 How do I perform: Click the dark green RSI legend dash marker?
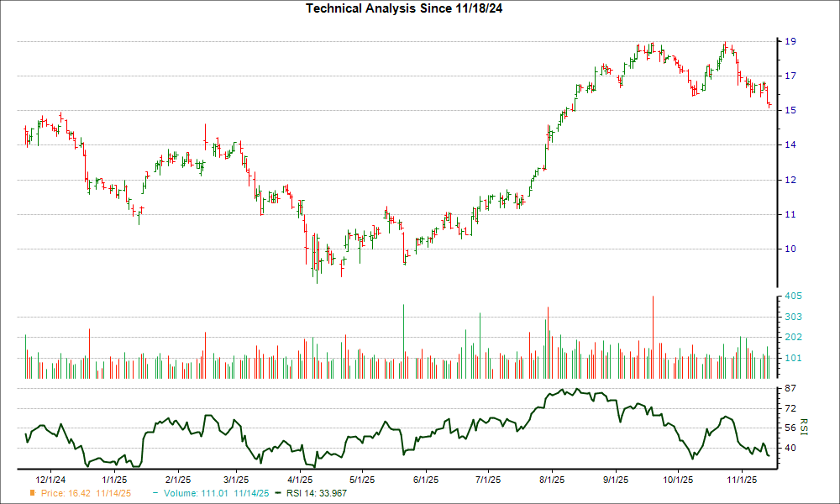click(277, 494)
